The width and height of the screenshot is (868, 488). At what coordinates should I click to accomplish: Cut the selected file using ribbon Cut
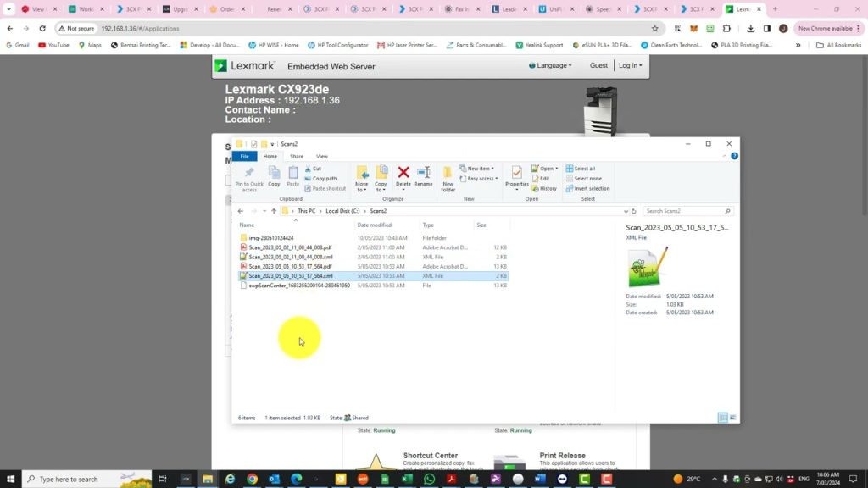point(314,169)
